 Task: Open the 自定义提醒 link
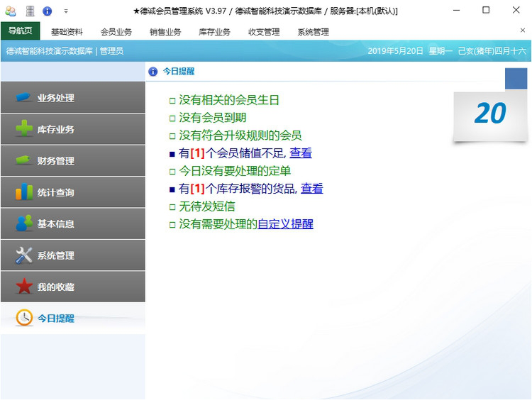pos(285,224)
